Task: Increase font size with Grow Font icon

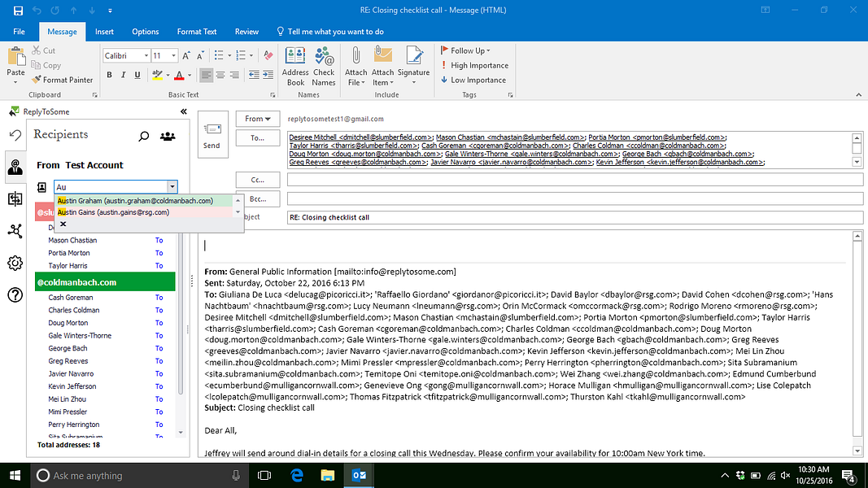Action: pos(186,55)
